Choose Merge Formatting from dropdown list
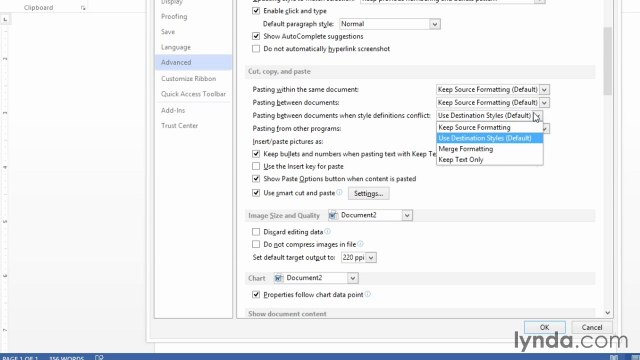The height and width of the screenshot is (360, 640). point(489,149)
